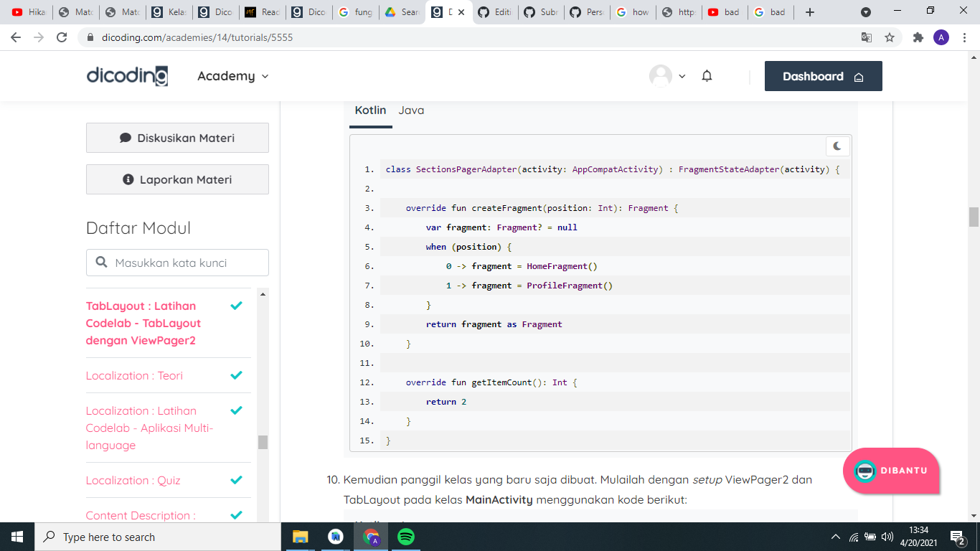Open Spotify from the taskbar
The width and height of the screenshot is (980, 551).
(405, 537)
